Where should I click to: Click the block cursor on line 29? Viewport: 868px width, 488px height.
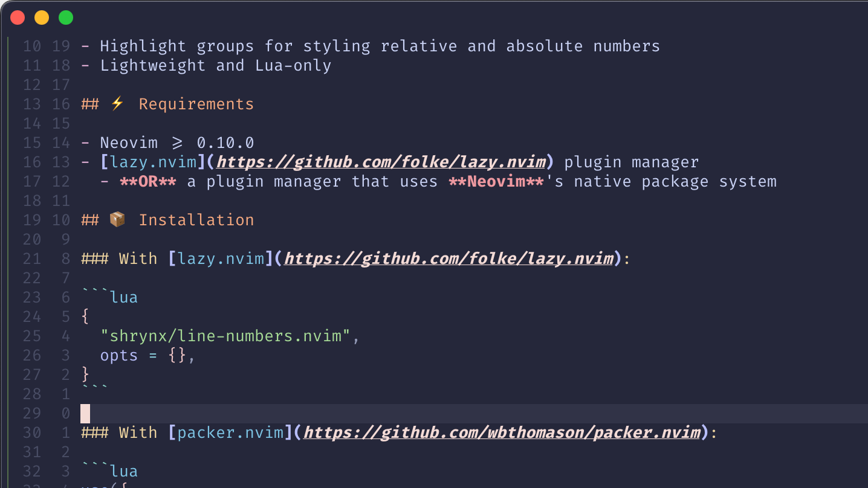coord(85,414)
